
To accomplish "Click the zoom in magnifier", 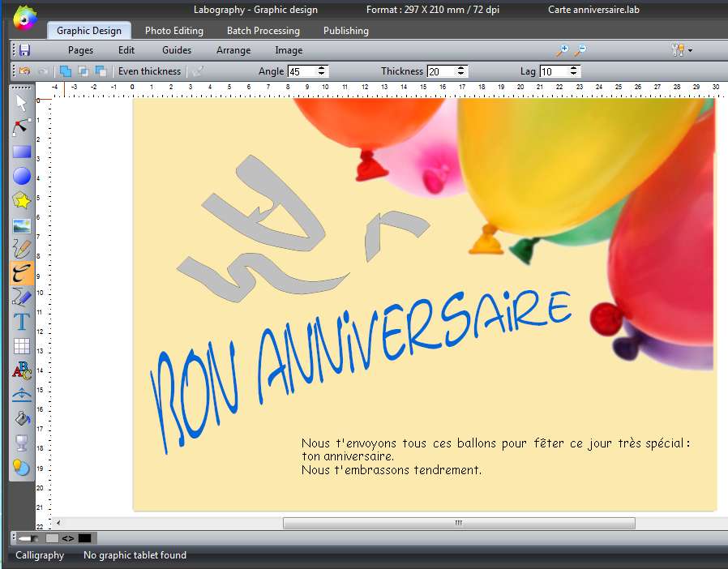I will point(562,50).
